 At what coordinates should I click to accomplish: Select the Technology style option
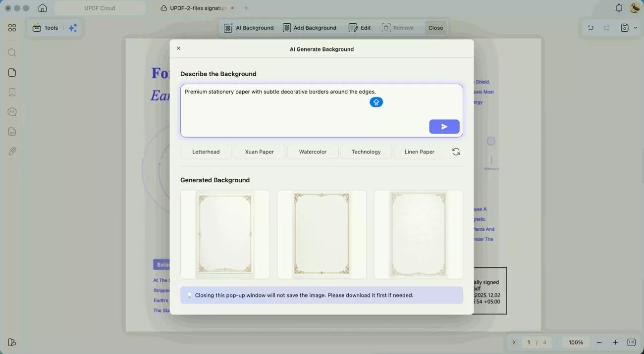click(x=366, y=152)
